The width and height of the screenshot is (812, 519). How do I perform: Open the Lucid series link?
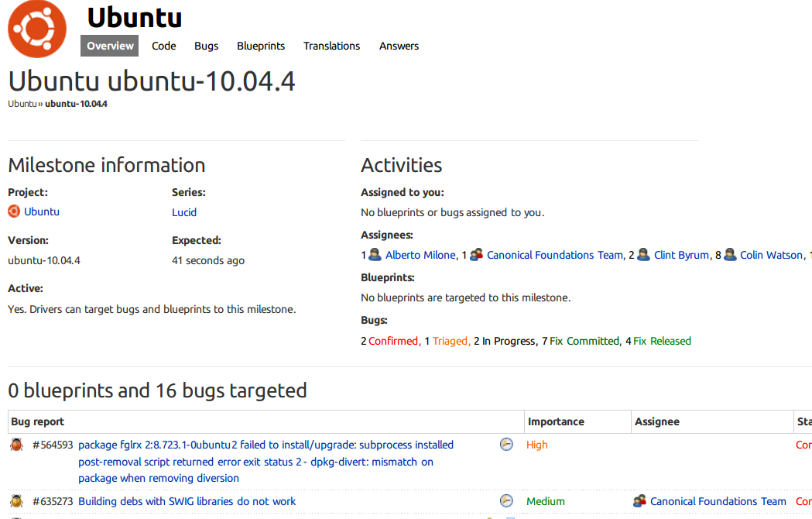[184, 212]
